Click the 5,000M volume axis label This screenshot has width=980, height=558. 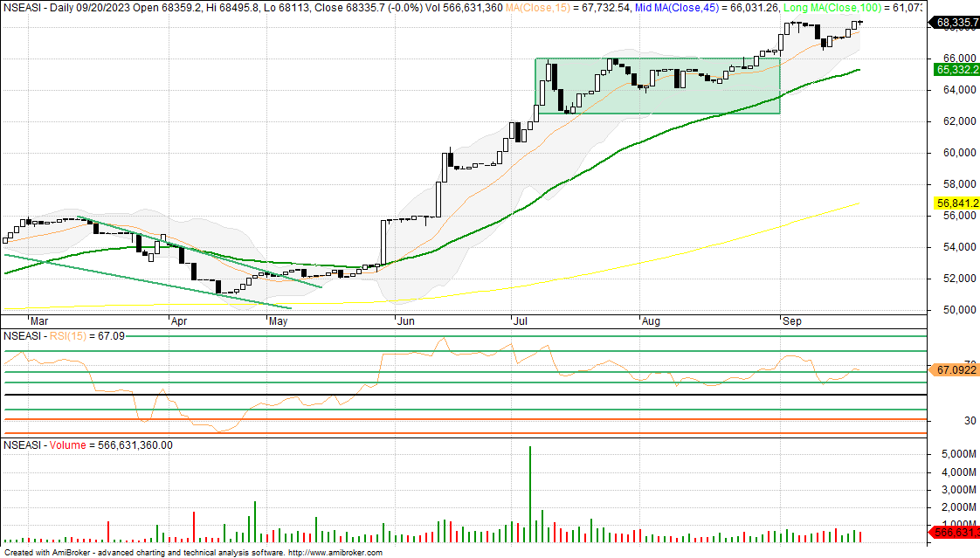pos(958,454)
